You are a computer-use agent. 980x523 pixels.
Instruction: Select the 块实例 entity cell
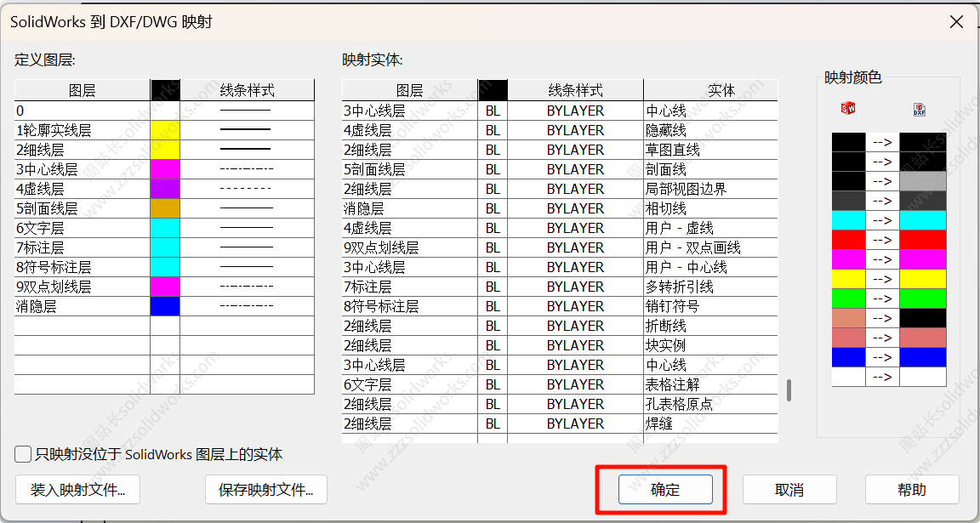pyautogui.click(x=710, y=345)
